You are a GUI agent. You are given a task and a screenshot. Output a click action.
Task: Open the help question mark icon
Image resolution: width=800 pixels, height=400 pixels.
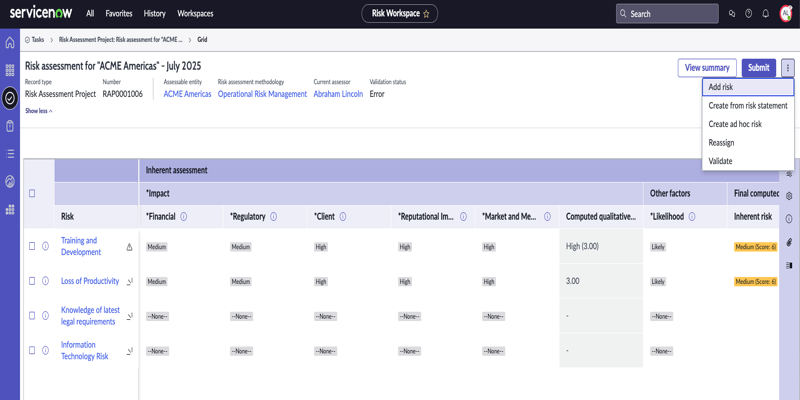pyautogui.click(x=748, y=14)
